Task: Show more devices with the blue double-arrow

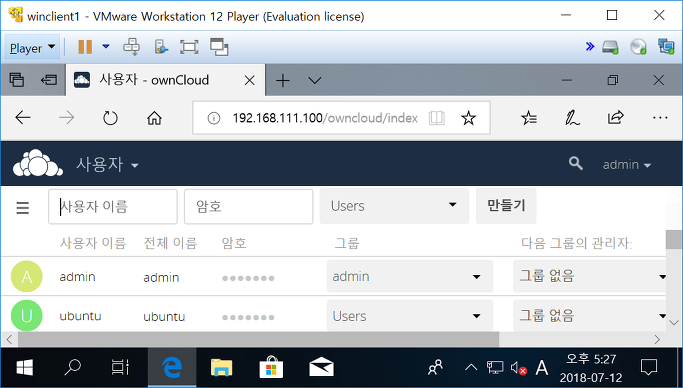Action: click(590, 46)
